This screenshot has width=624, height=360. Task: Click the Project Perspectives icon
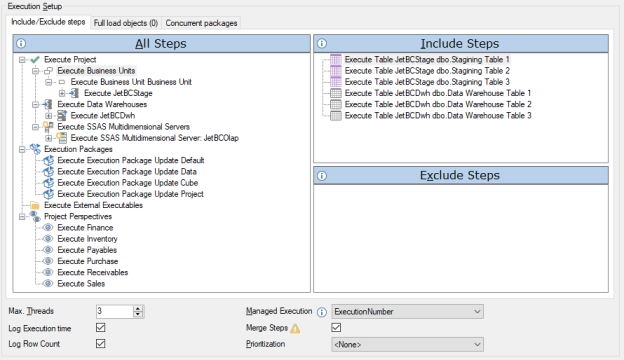click(x=35, y=216)
